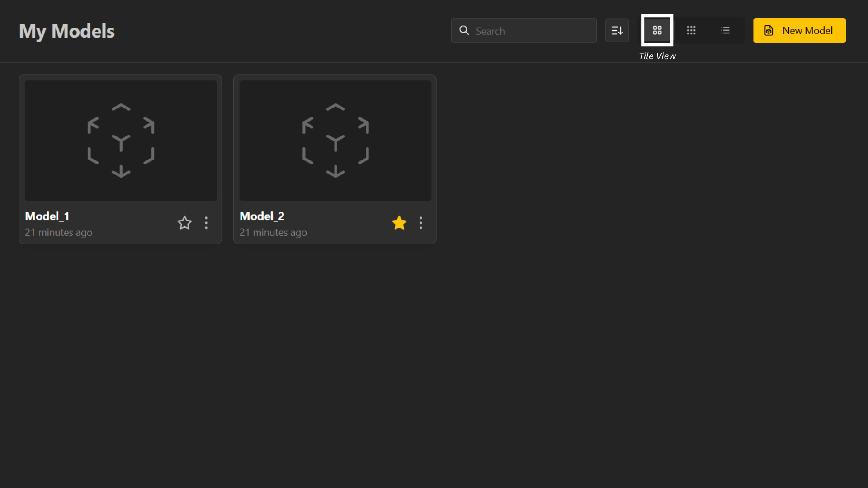Open Model_1 more options menu

pos(206,223)
